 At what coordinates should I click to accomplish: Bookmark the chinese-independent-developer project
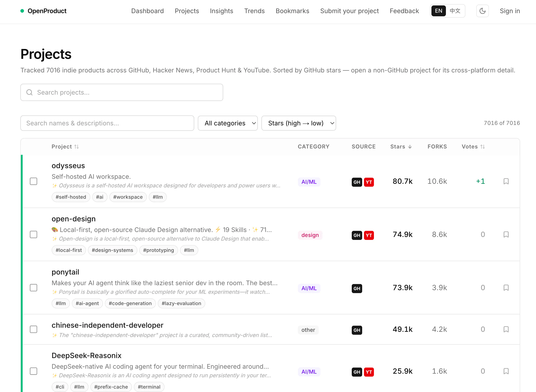click(506, 329)
